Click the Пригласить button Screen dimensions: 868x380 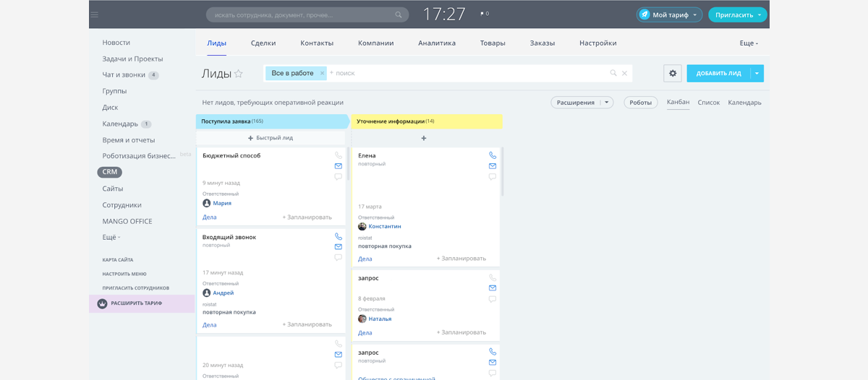[733, 14]
